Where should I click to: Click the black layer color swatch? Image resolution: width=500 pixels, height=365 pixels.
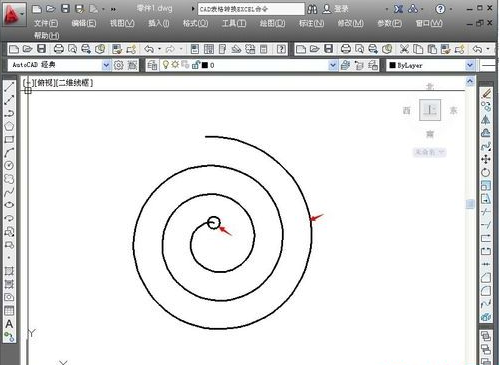(205, 65)
